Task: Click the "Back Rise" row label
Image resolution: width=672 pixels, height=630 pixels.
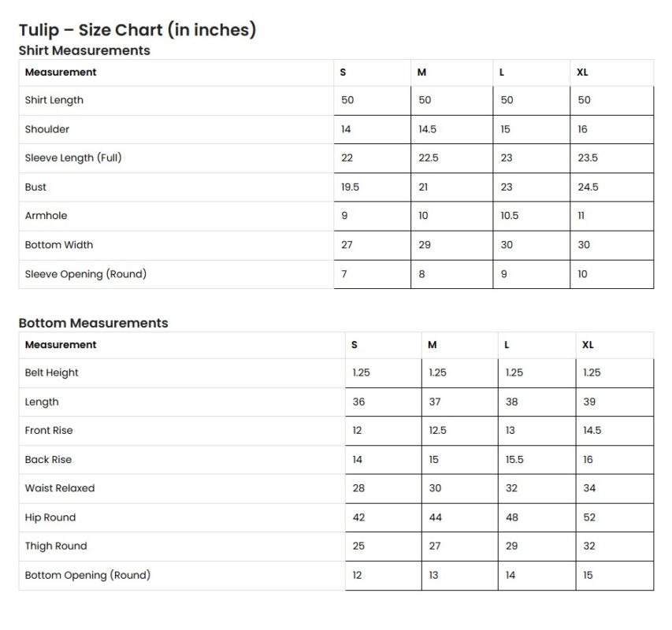Action: tap(48, 460)
